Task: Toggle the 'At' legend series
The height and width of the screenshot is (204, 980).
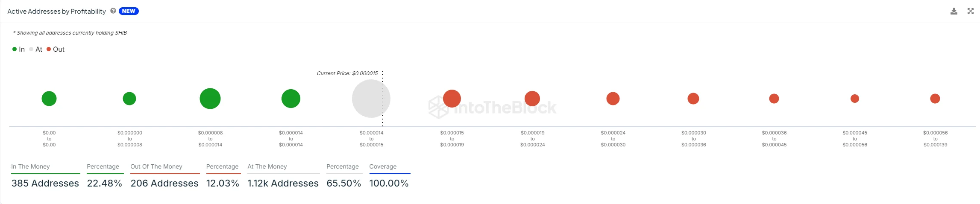Action: [x=35, y=50]
